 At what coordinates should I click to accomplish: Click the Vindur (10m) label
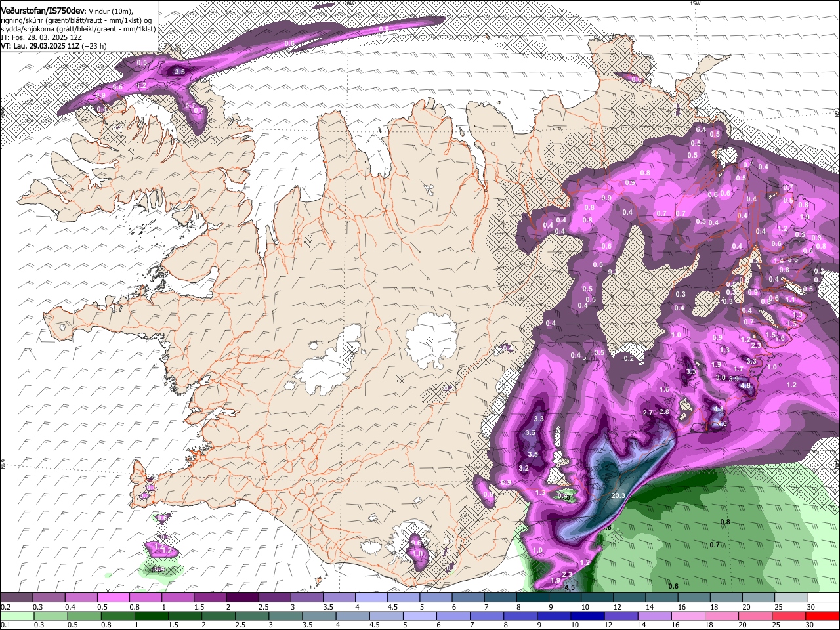[112, 10]
